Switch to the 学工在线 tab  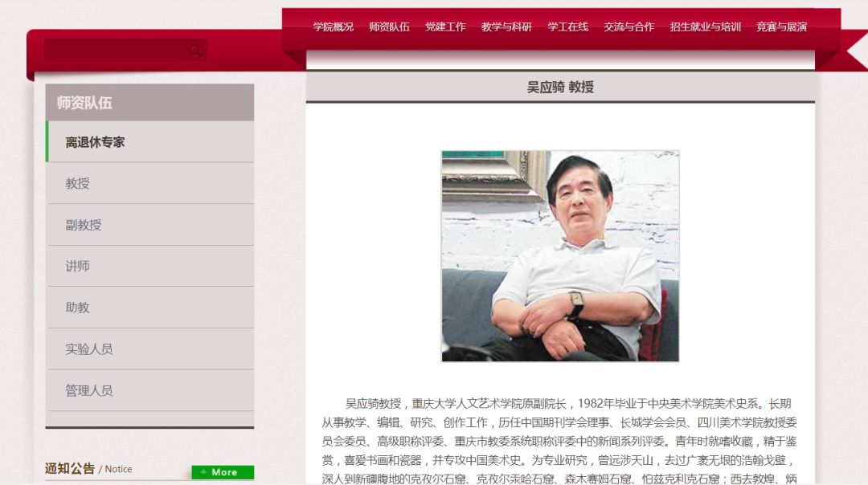568,26
